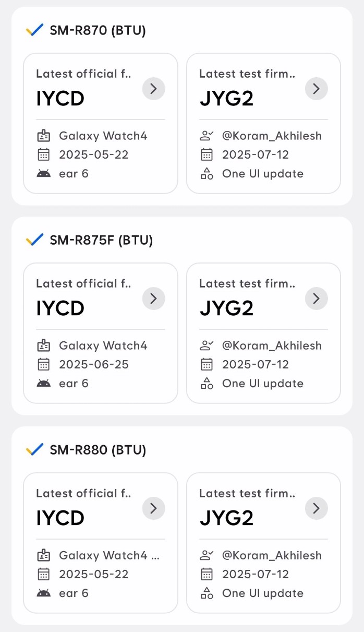The image size is (364, 632).
Task: Click the checkmark icon beside SM-R880 (BTU)
Action: pos(34,450)
